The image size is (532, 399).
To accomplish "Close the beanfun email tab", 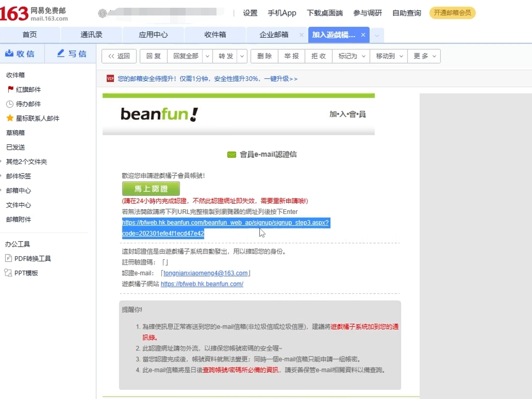I will [363, 35].
